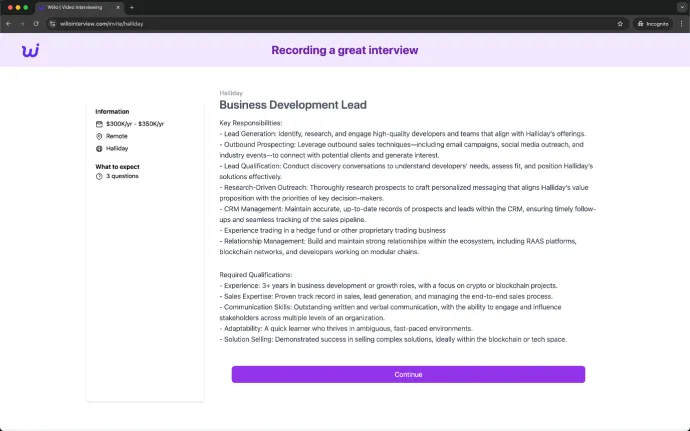Click the macOS green maximize window button
The width and height of the screenshot is (690, 431).
point(26,7)
